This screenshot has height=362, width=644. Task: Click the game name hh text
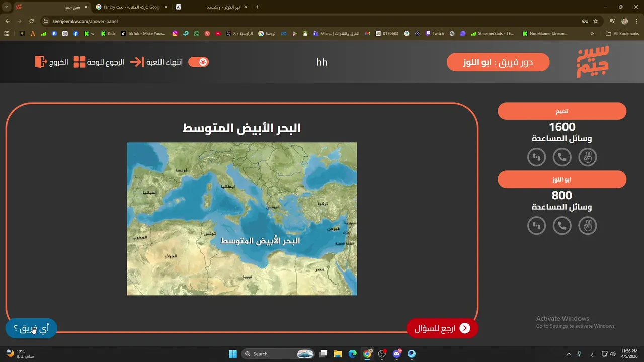point(322,62)
